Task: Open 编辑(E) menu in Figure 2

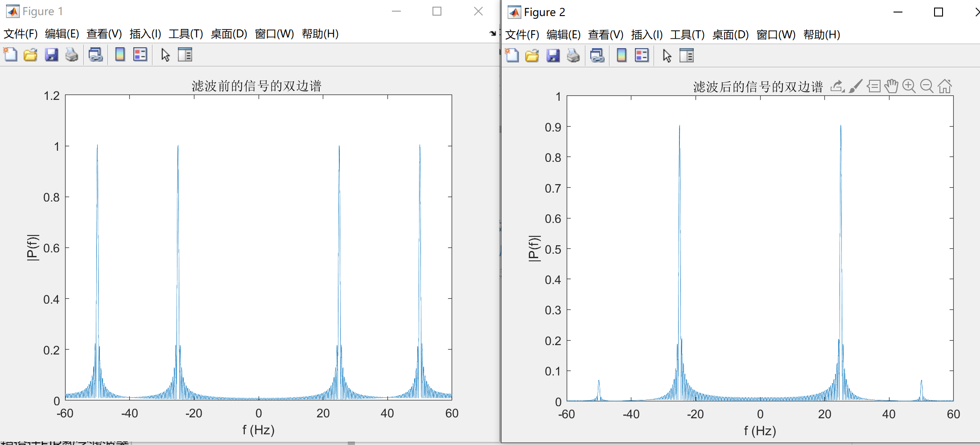Action: point(564,35)
